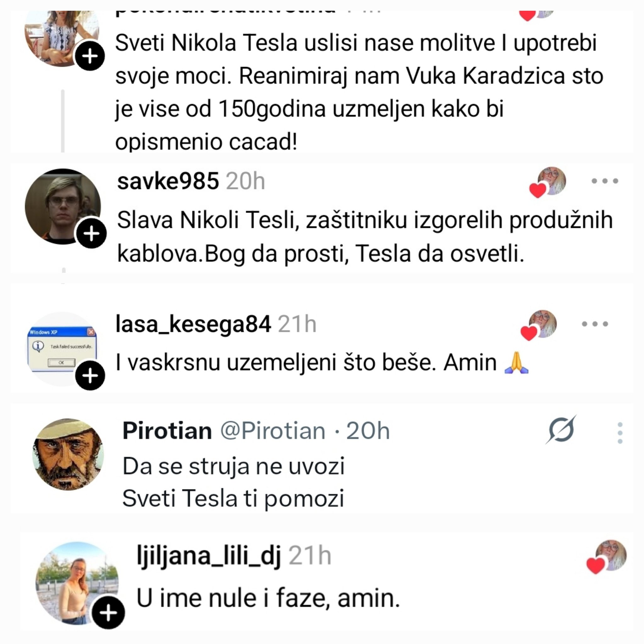
Task: Tap the follow plus on lasa_kesega84's avatar
Action: (90, 376)
